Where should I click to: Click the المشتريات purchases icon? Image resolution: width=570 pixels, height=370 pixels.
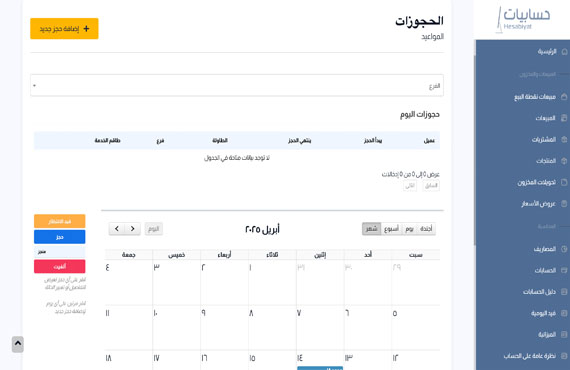[x=564, y=139]
